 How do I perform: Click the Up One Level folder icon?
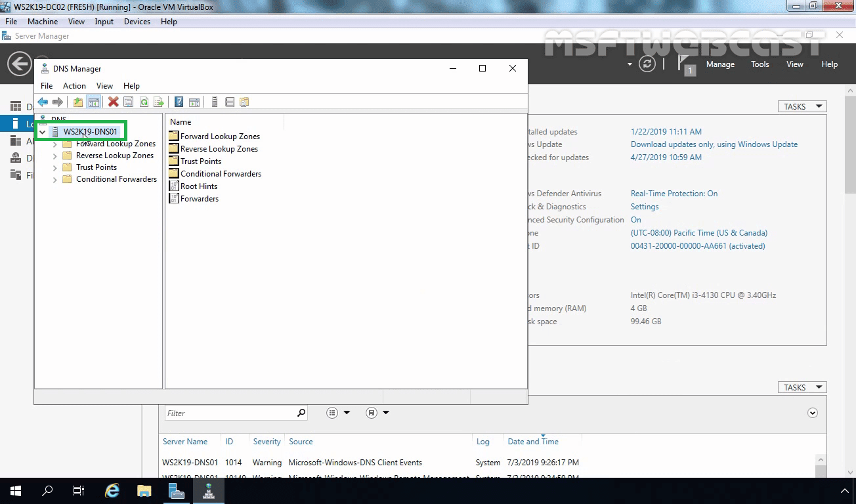(78, 102)
